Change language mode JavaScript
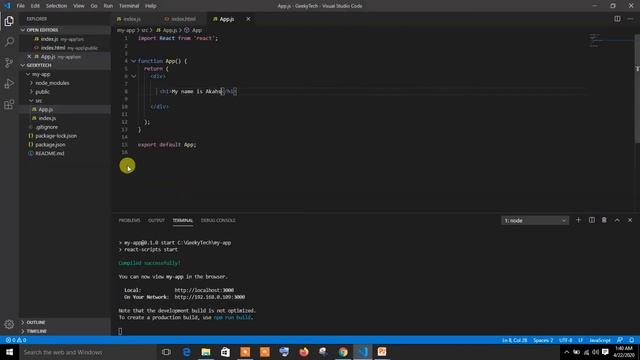Viewport: 640px width, 360px height. click(600, 340)
